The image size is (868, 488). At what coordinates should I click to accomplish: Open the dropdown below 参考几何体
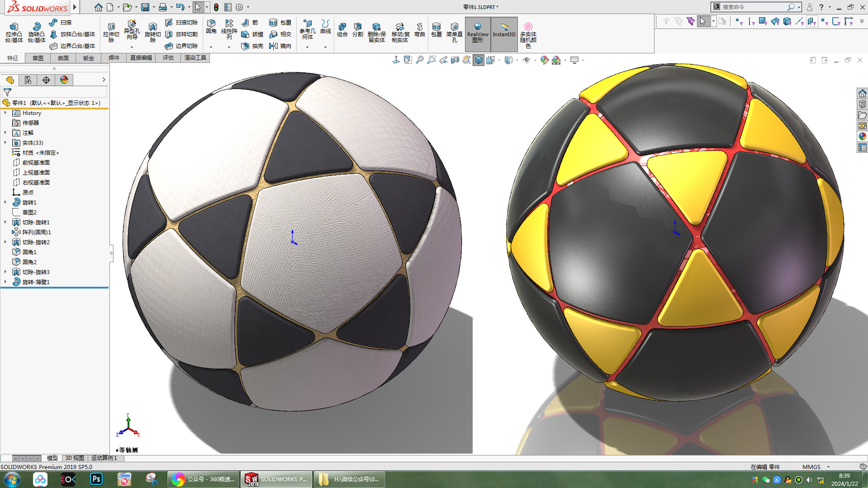[308, 47]
